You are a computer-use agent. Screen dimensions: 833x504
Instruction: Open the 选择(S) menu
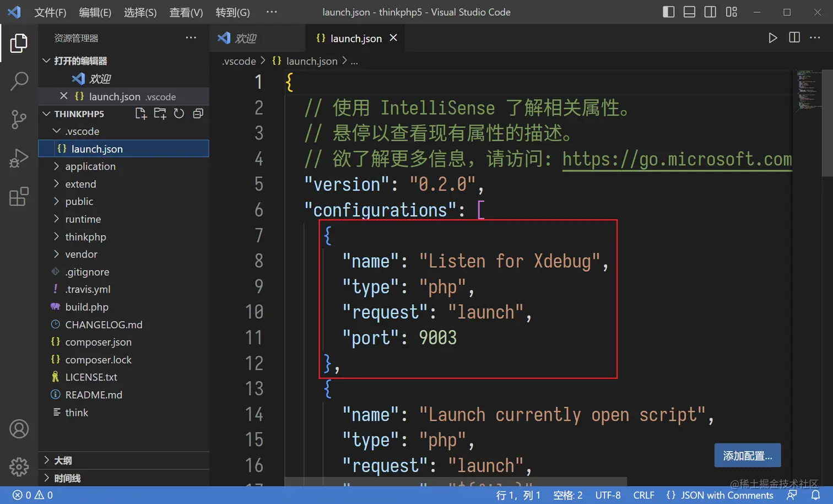[140, 12]
